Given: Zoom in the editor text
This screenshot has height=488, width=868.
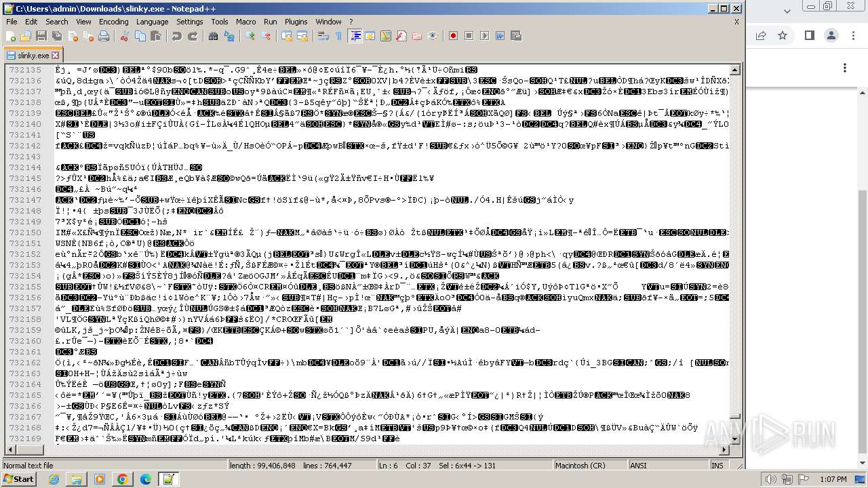Looking at the screenshot, I should [250, 36].
